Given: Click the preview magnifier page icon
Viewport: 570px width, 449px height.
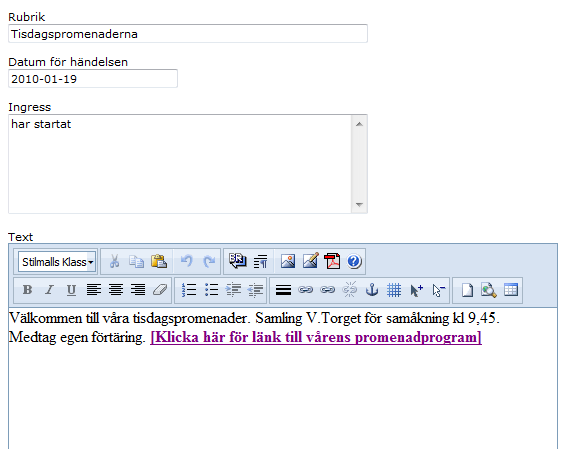Looking at the screenshot, I should point(489,290).
